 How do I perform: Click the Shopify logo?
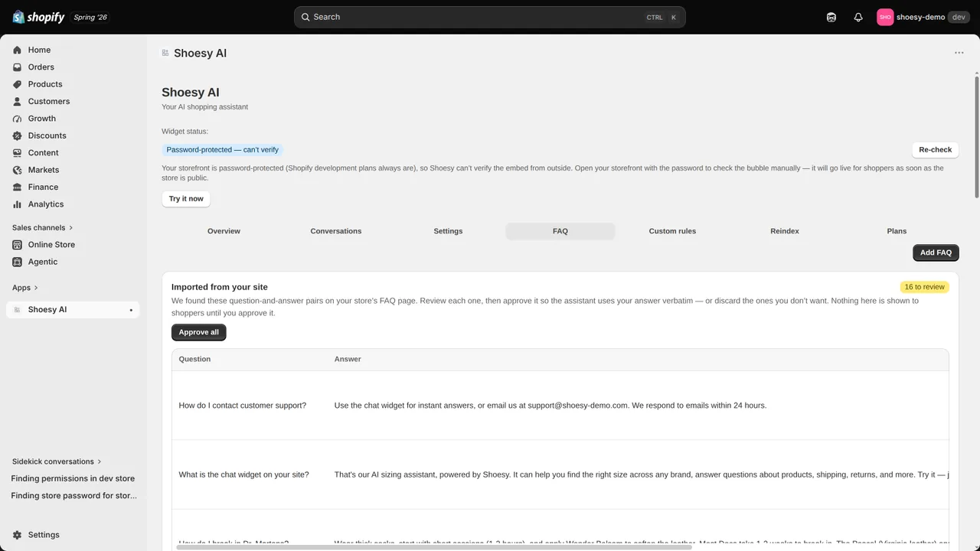(x=38, y=17)
